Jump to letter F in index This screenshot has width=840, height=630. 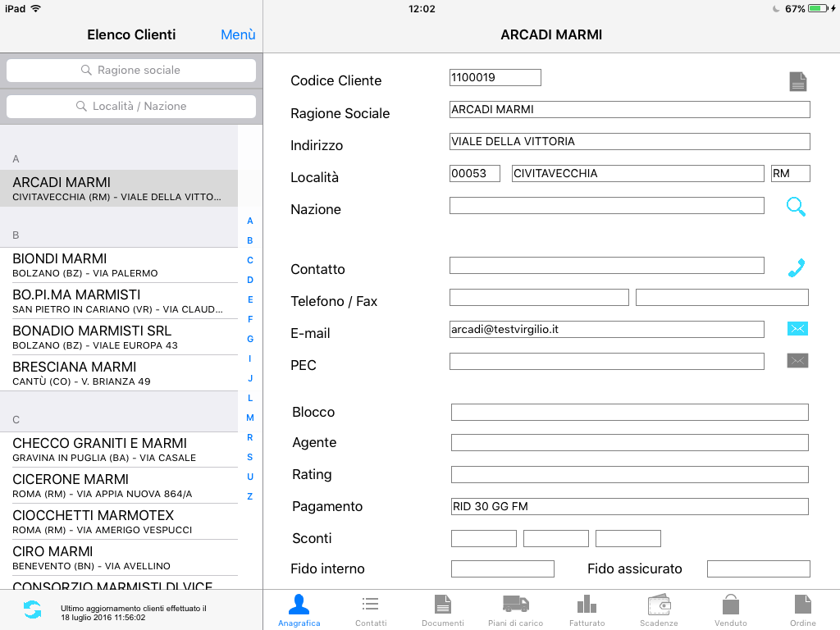(249, 319)
